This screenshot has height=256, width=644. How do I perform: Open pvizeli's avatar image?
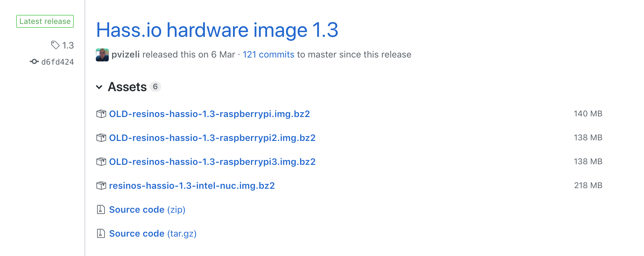pos(102,55)
